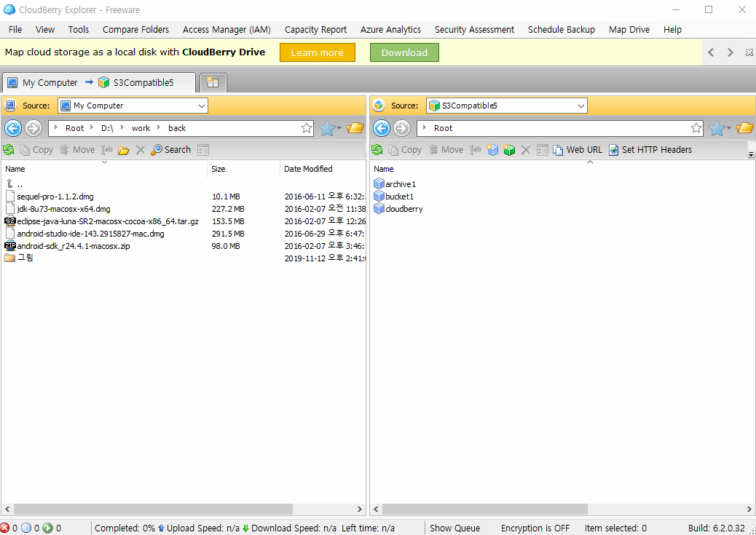Go back in the left pane

(13, 128)
